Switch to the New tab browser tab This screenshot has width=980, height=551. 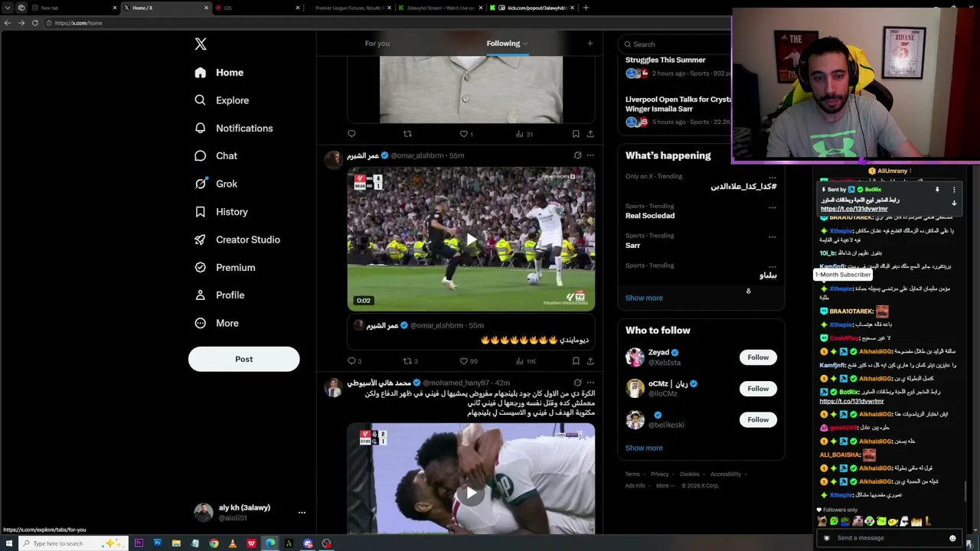point(73,8)
